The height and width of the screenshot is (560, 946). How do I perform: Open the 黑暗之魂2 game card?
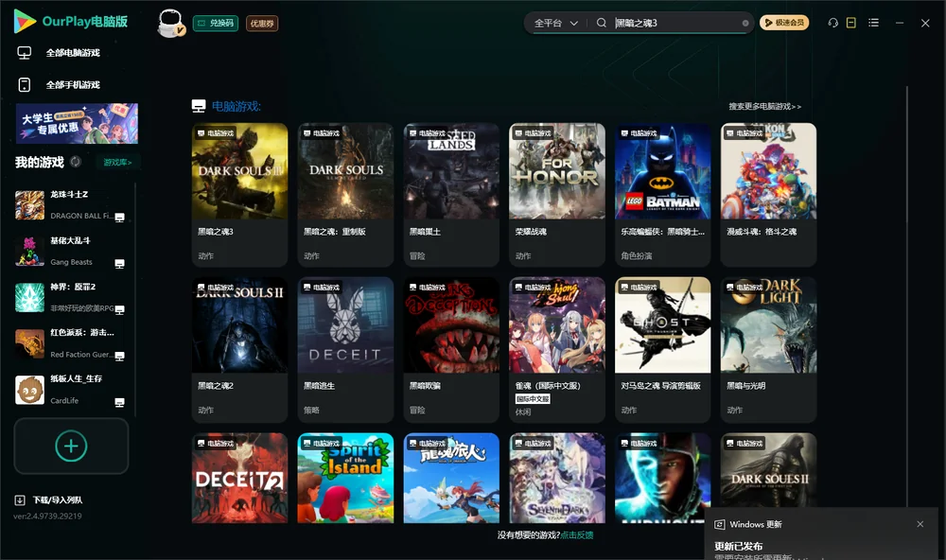pos(239,349)
